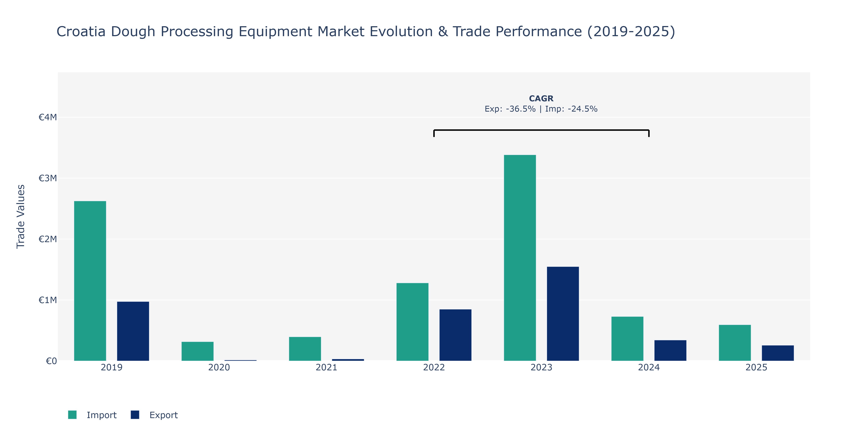Click the bold CAGR annotation heading
Screen dimensions: 868x434
coord(541,98)
